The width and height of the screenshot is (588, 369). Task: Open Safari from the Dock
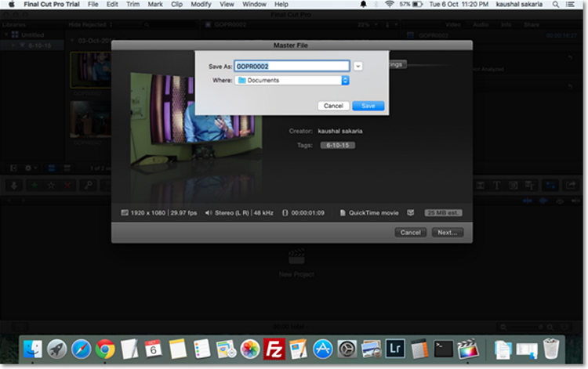(81, 349)
